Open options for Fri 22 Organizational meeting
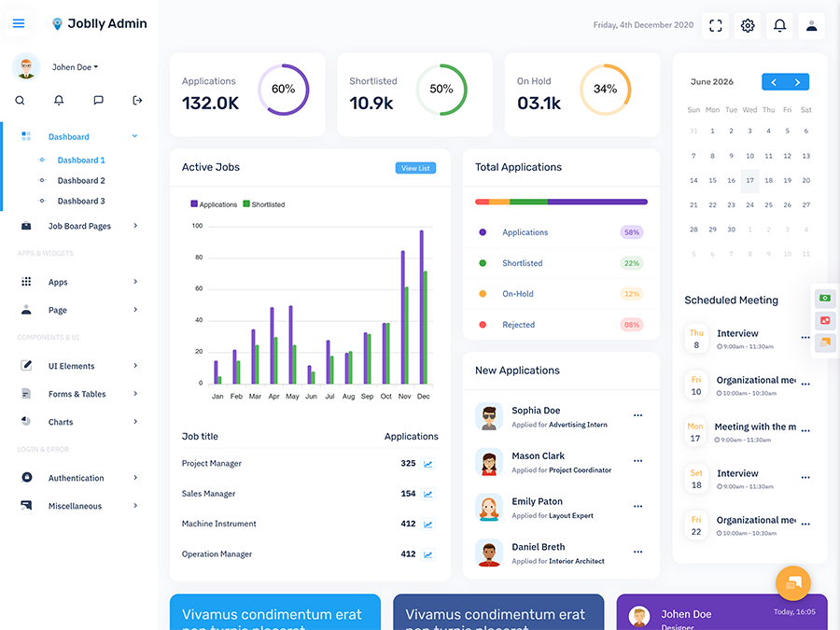Screen dimensions: 840x630 [805, 524]
